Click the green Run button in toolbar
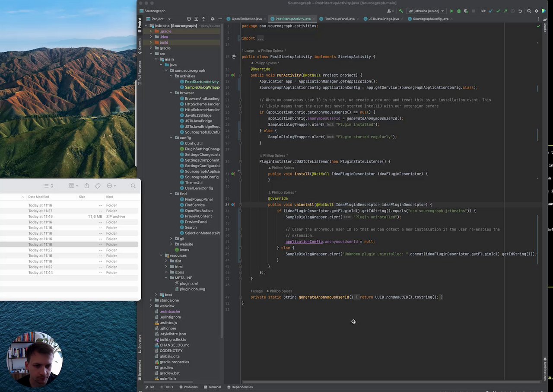The width and height of the screenshot is (553, 392). pyautogui.click(x=451, y=11)
